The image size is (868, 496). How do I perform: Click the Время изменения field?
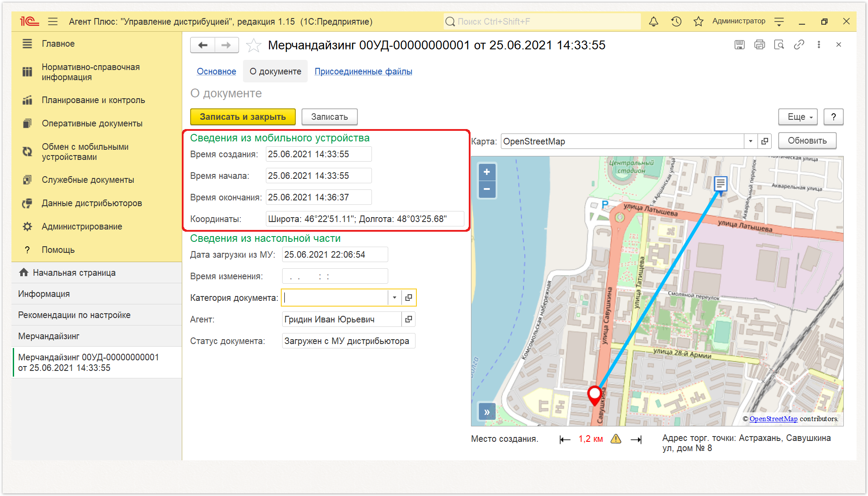click(x=335, y=276)
